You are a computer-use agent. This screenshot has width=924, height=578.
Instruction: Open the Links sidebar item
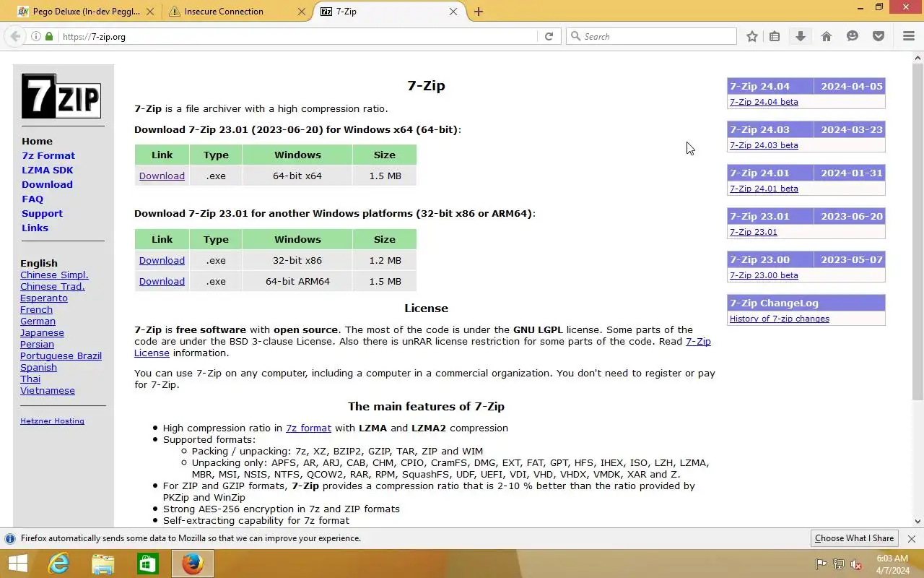click(35, 228)
